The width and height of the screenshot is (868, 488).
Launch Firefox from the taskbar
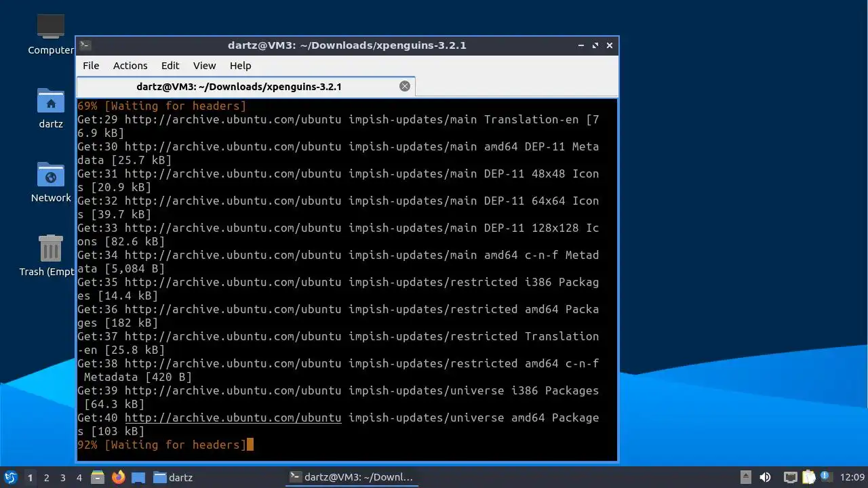(119, 477)
